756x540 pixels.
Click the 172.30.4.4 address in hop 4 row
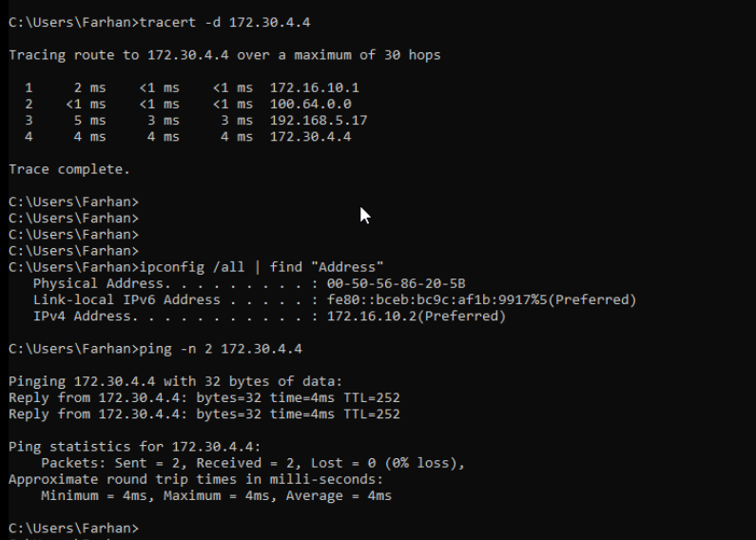pos(310,137)
